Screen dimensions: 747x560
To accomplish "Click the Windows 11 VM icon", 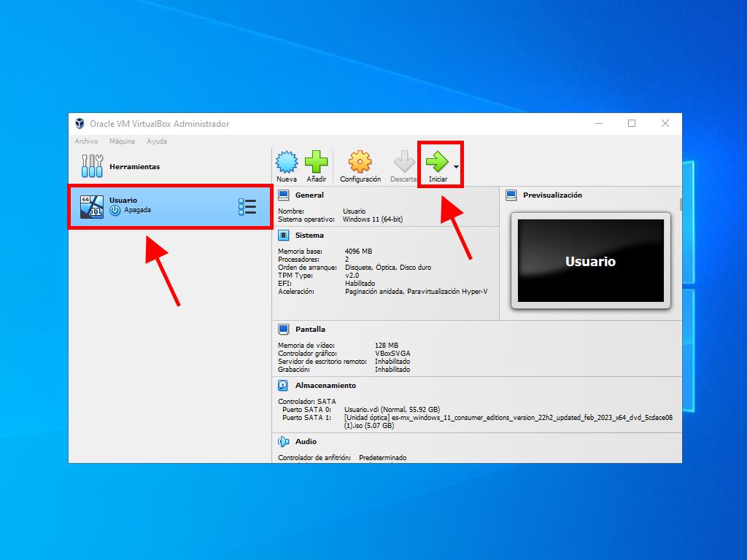I will click(92, 207).
